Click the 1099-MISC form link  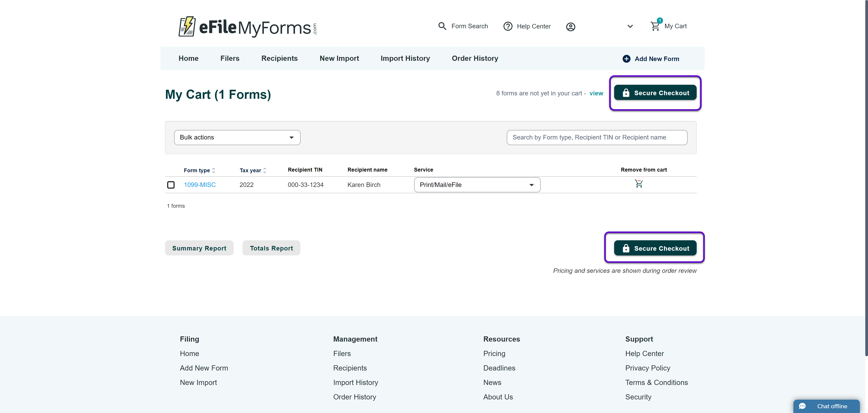tap(200, 185)
